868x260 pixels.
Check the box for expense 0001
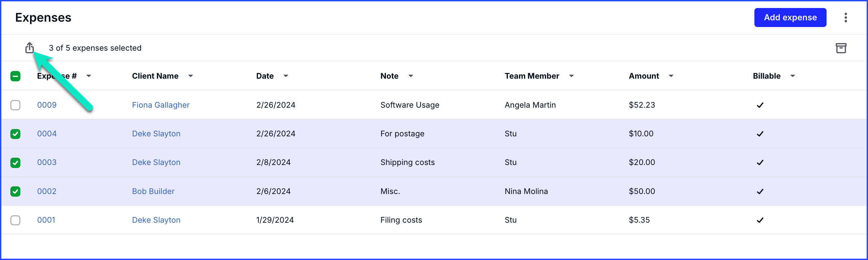point(15,220)
